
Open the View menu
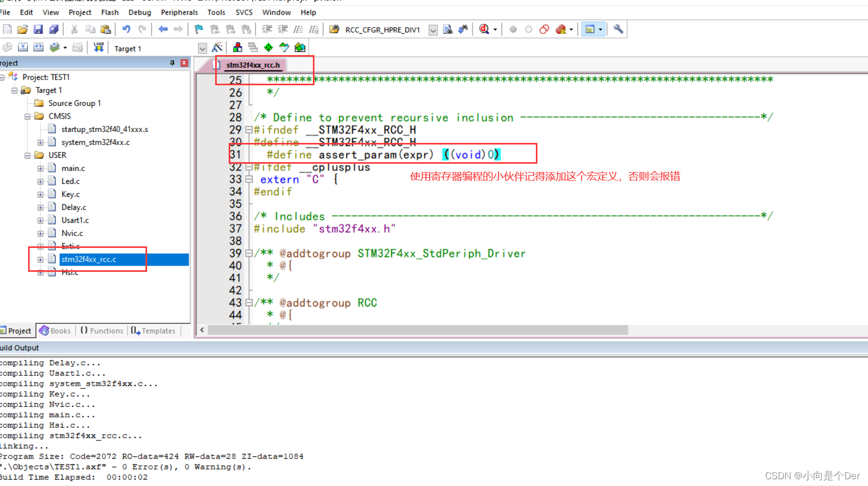[50, 12]
